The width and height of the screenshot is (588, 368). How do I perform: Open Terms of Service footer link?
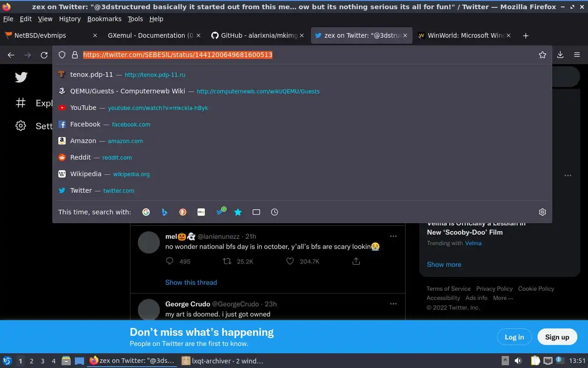tap(448, 289)
